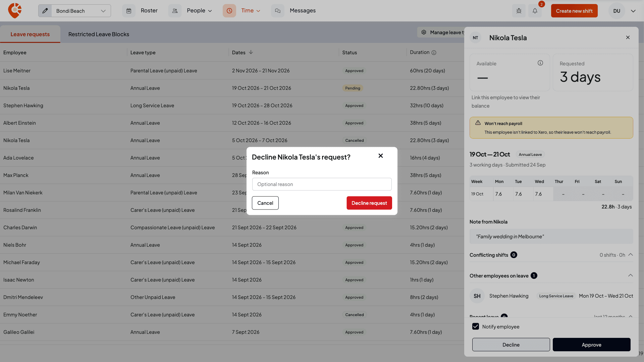The width and height of the screenshot is (644, 362).
Task: Click the Duration info icon
Action: [434, 53]
